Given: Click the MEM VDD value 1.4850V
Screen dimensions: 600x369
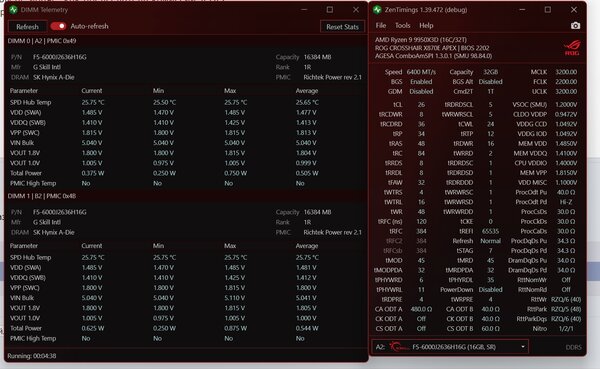Looking at the screenshot, I should [566, 144].
